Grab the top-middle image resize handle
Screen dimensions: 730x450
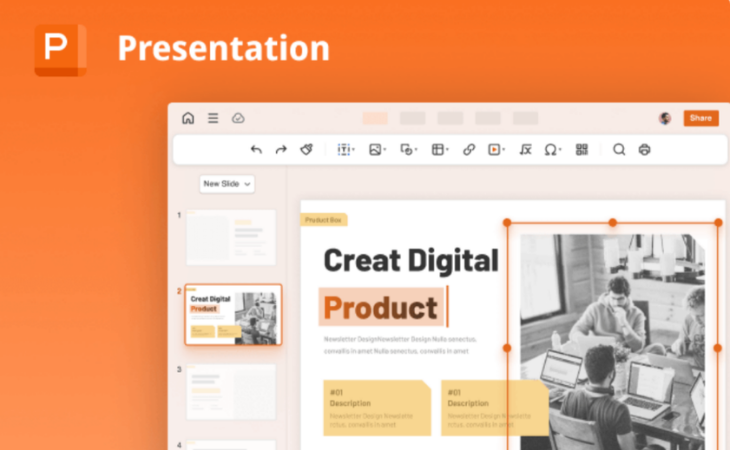pyautogui.click(x=613, y=223)
